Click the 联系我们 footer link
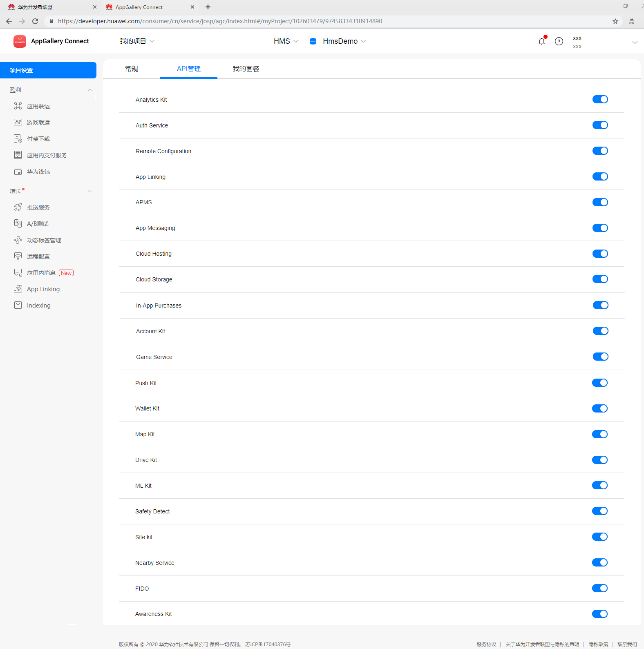 pos(627,645)
